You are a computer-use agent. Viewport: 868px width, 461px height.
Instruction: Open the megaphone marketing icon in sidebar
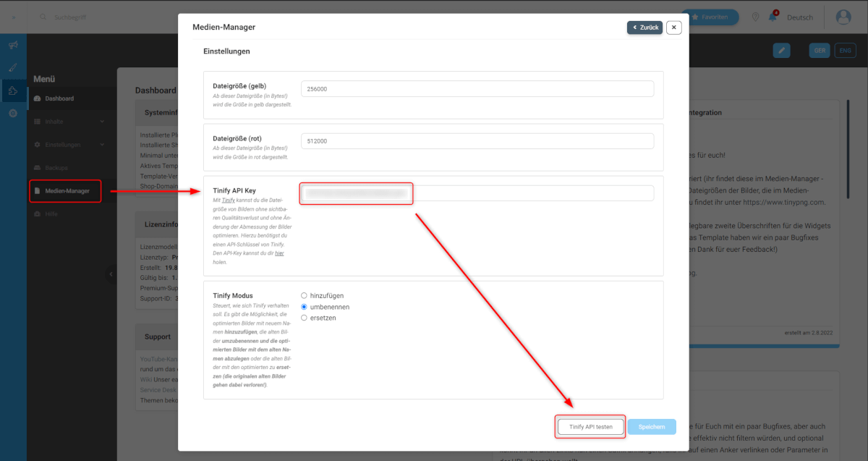click(x=13, y=45)
